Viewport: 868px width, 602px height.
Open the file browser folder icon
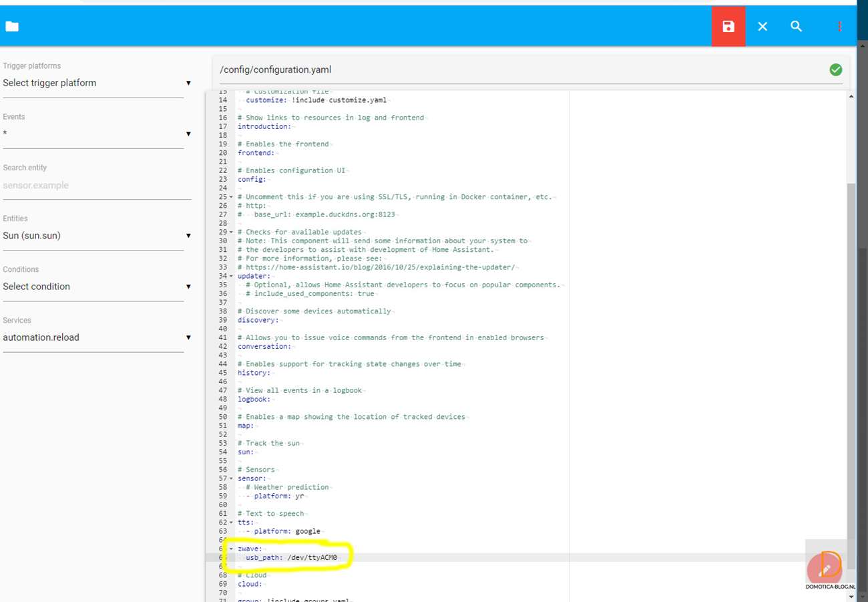click(12, 27)
